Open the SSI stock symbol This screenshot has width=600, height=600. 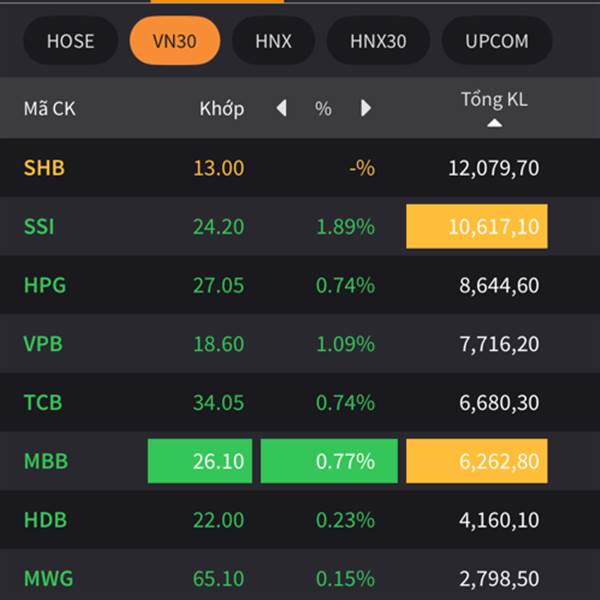point(39,226)
